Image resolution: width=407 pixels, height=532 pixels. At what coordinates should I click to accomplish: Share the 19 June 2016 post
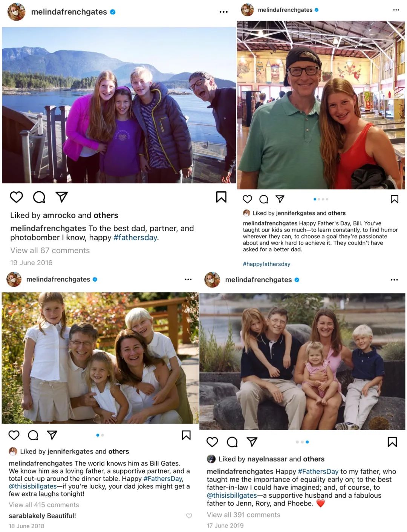tap(61, 197)
